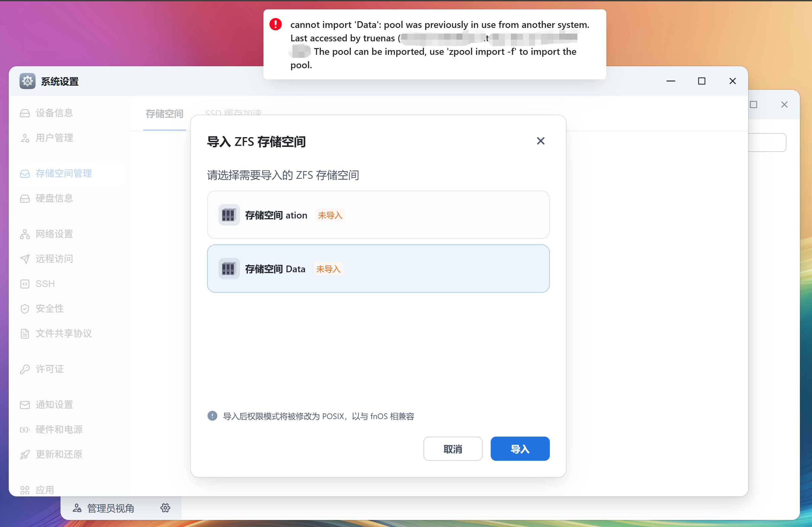Image resolution: width=812 pixels, height=527 pixels.
Task: Stay on the 存储空间 tab
Action: (x=164, y=114)
